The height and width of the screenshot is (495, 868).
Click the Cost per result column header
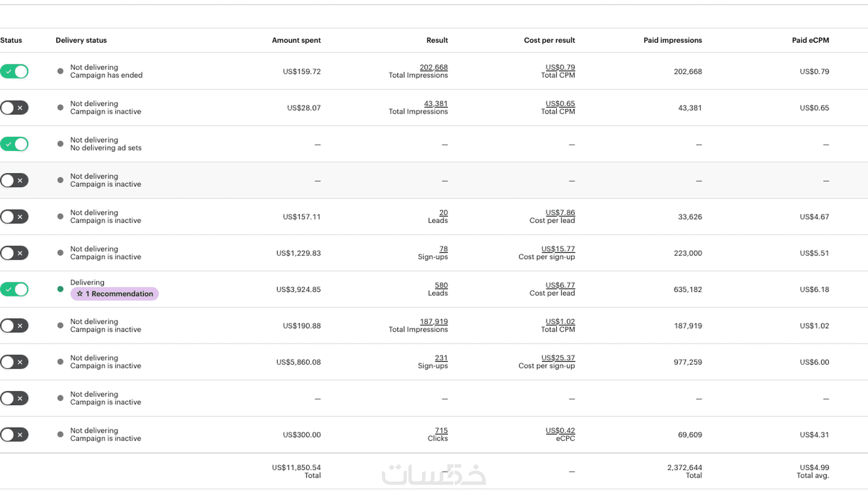click(x=549, y=40)
